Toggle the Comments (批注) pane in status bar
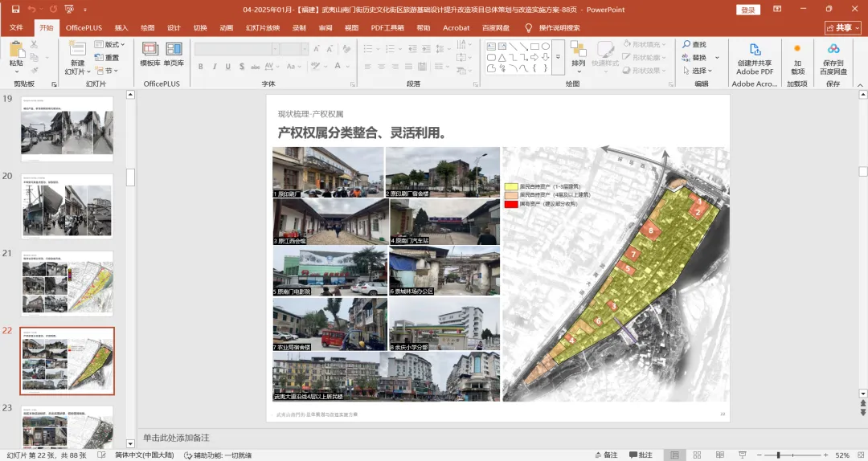This screenshot has height=461, width=868. click(x=641, y=455)
